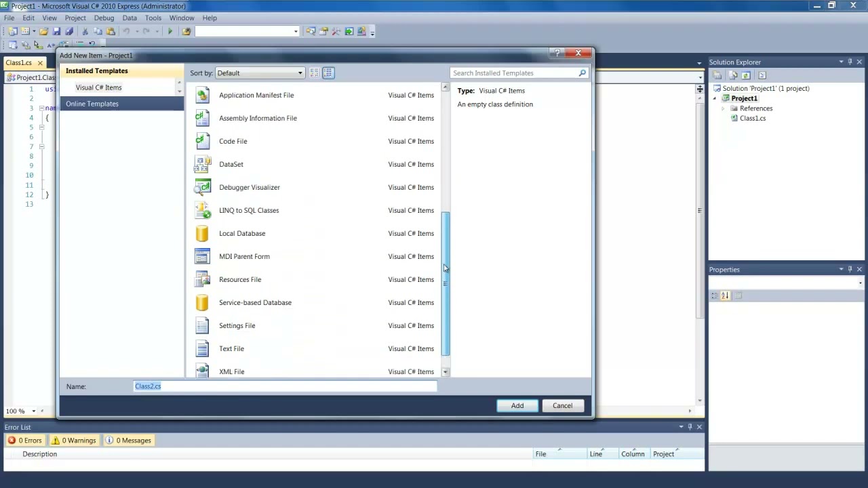Choose the Settings File template
Viewport: 868px width, 488px height.
[314, 325]
